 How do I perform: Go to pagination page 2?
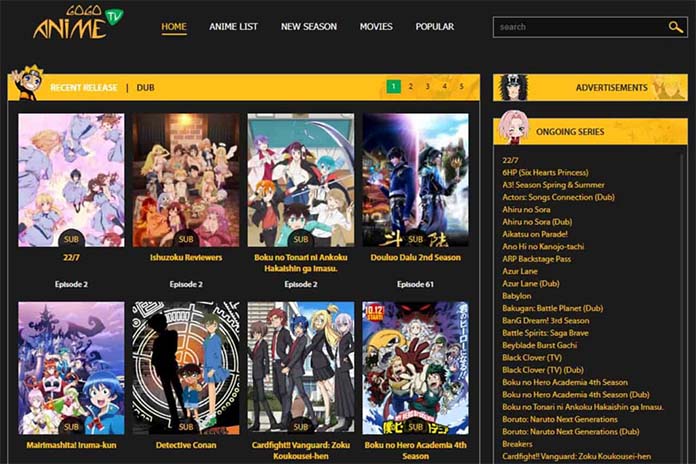[411, 86]
